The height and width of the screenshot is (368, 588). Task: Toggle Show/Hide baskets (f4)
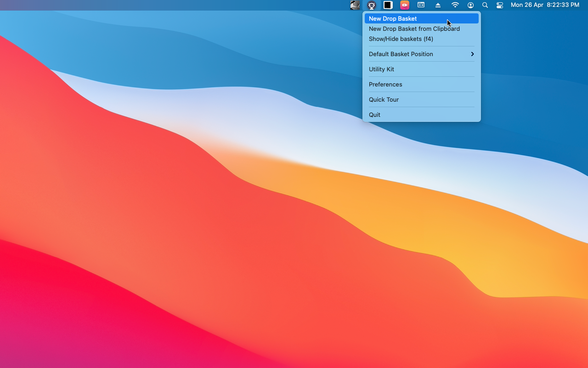pos(401,39)
